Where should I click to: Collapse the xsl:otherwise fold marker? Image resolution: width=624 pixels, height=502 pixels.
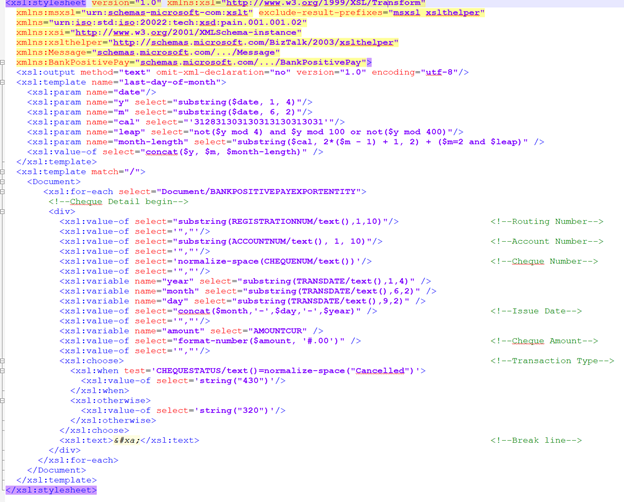pyautogui.click(x=2, y=401)
